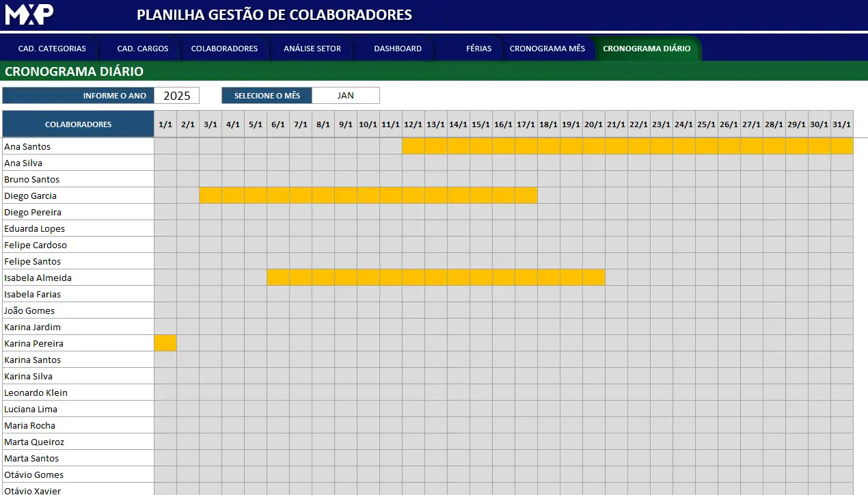Click the COLABORADORES column header
Viewport: 868px width, 495px height.
78,124
